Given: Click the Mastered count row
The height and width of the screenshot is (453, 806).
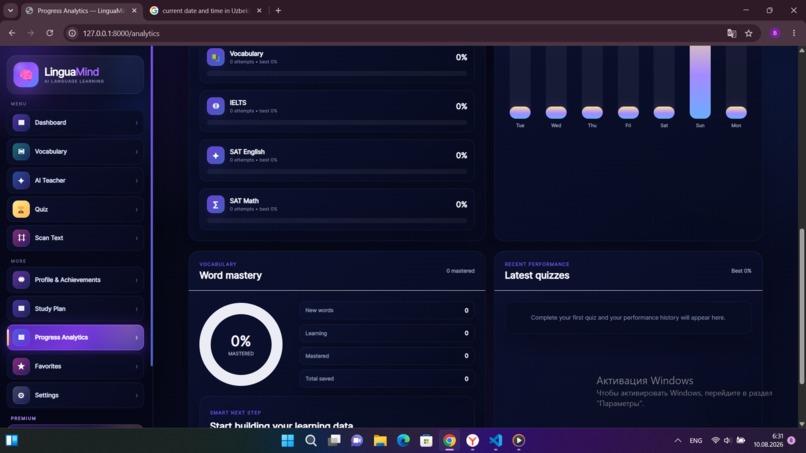Looking at the screenshot, I should point(387,355).
